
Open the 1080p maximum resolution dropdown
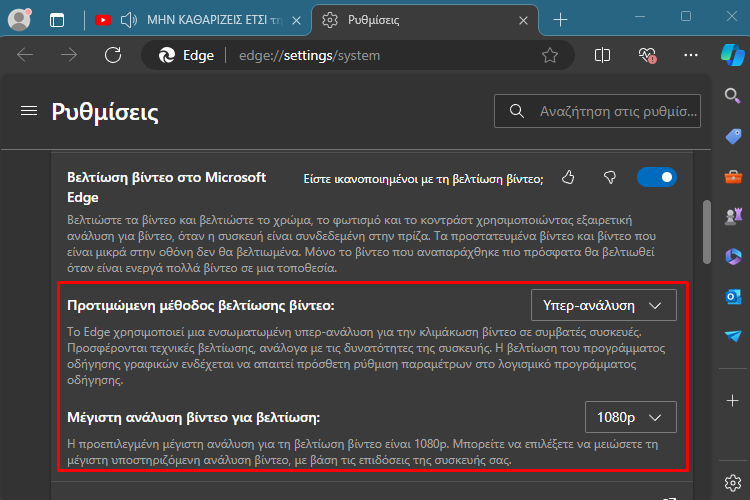tap(630, 417)
